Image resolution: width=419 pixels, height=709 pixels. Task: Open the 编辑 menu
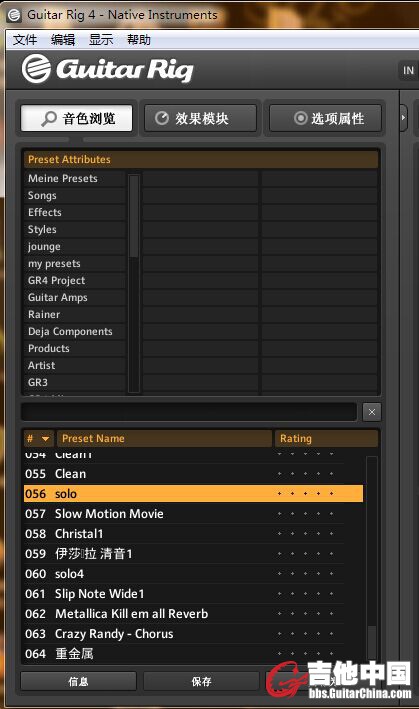point(63,40)
